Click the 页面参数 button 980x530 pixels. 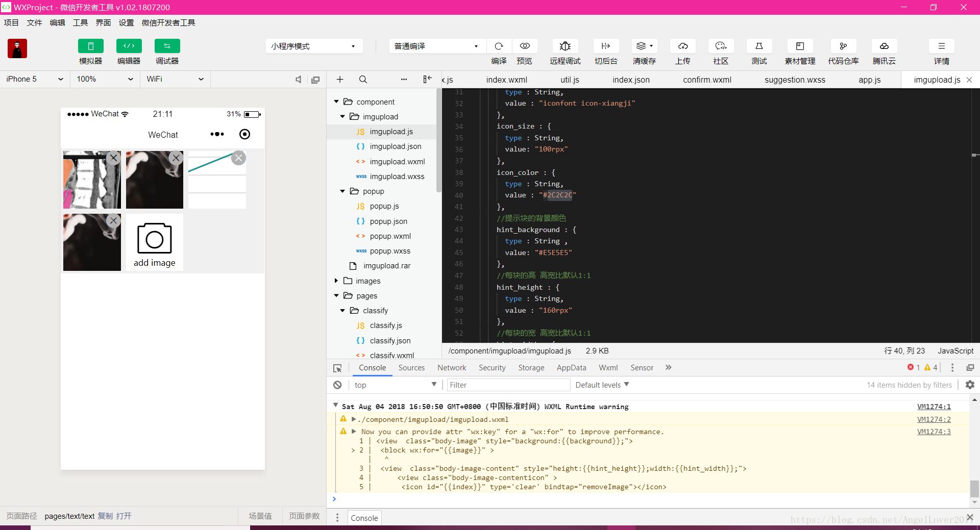pos(304,516)
